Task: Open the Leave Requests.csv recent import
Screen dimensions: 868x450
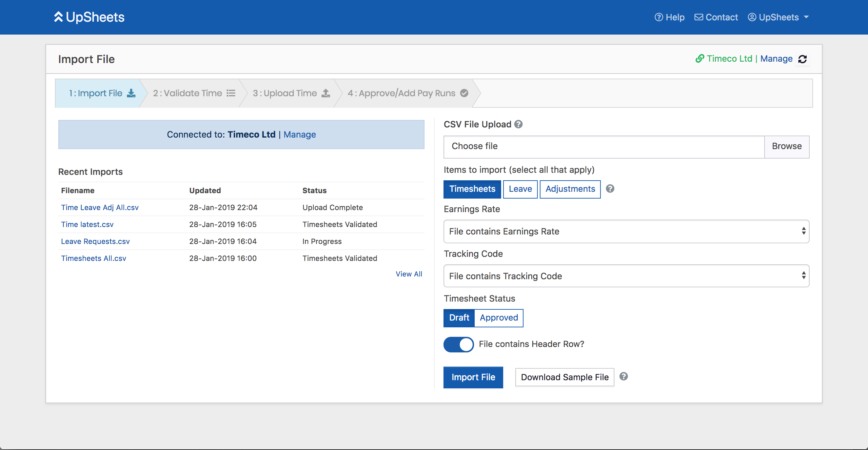Action: click(x=95, y=241)
